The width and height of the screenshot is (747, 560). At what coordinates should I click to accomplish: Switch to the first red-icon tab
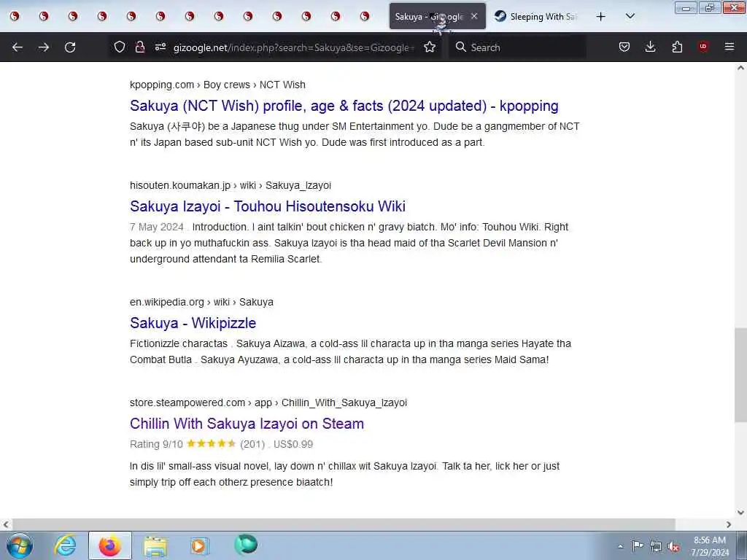[15, 16]
